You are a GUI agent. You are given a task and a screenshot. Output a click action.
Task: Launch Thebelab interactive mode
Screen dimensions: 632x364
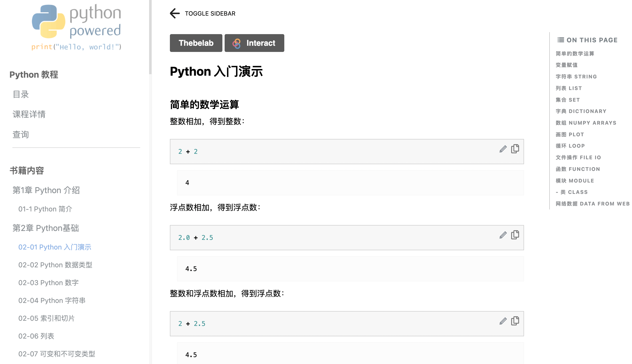pos(196,43)
